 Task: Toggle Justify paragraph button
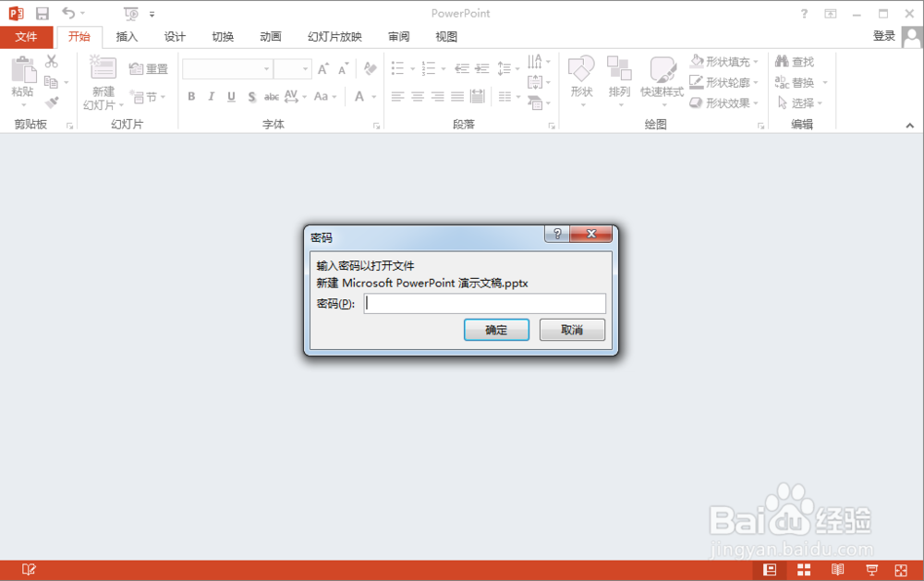(457, 97)
